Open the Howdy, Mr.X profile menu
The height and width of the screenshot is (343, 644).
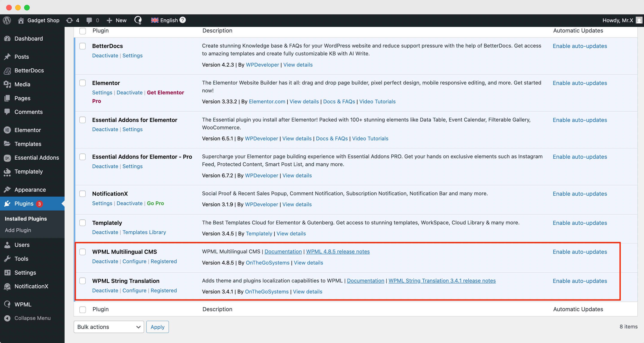click(618, 20)
